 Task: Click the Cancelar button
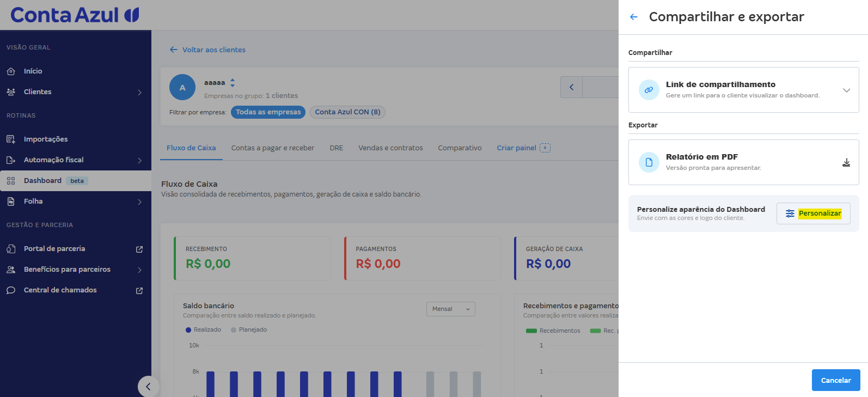(836, 380)
